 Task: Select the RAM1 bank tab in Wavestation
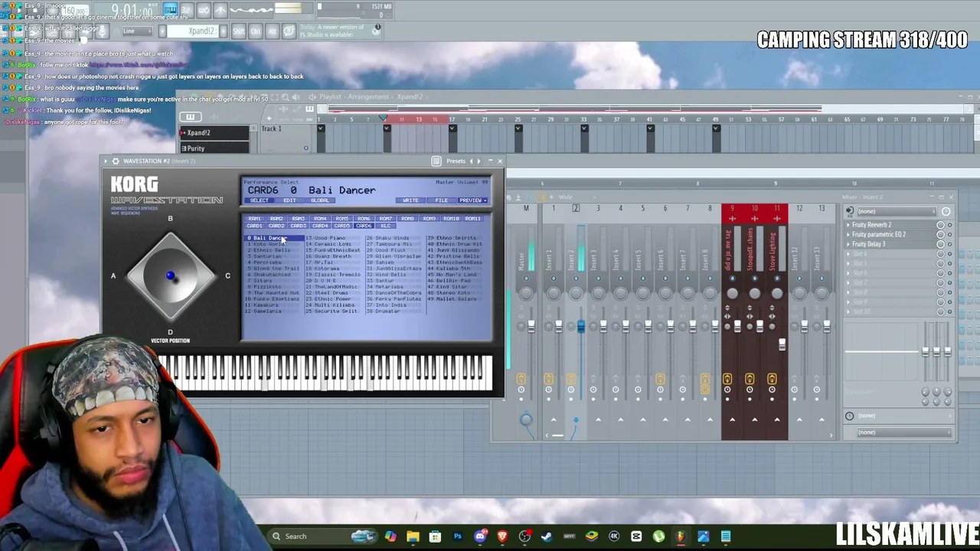click(x=254, y=219)
